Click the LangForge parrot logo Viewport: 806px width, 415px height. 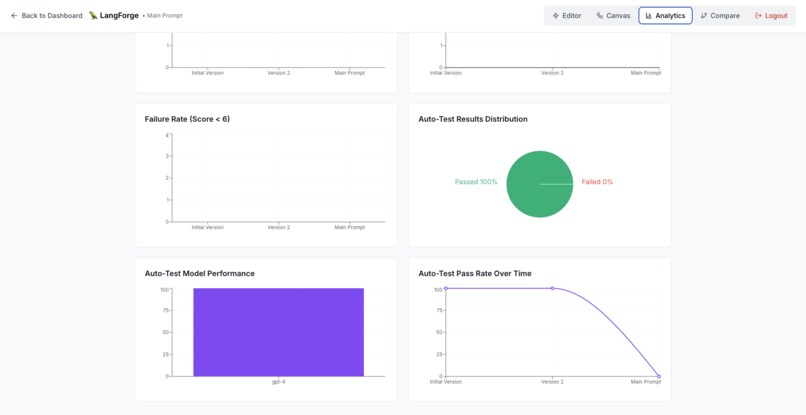pyautogui.click(x=93, y=15)
